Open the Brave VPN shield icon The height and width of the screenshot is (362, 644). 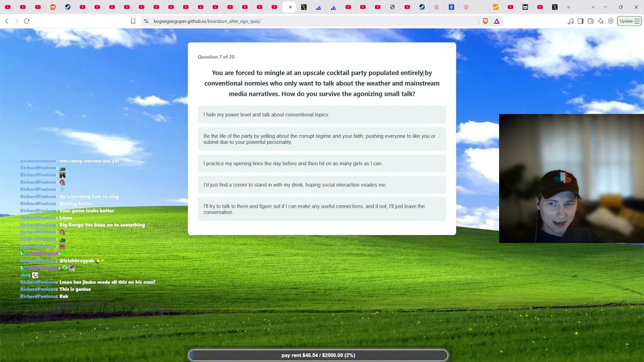pos(611,21)
